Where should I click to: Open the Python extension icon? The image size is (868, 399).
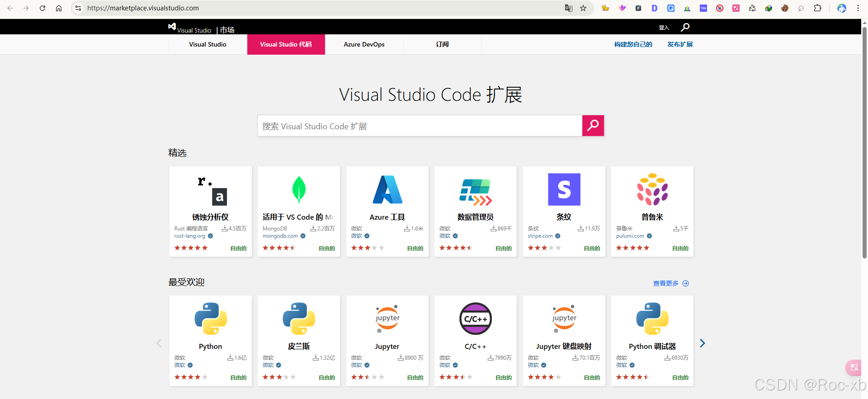tap(211, 319)
